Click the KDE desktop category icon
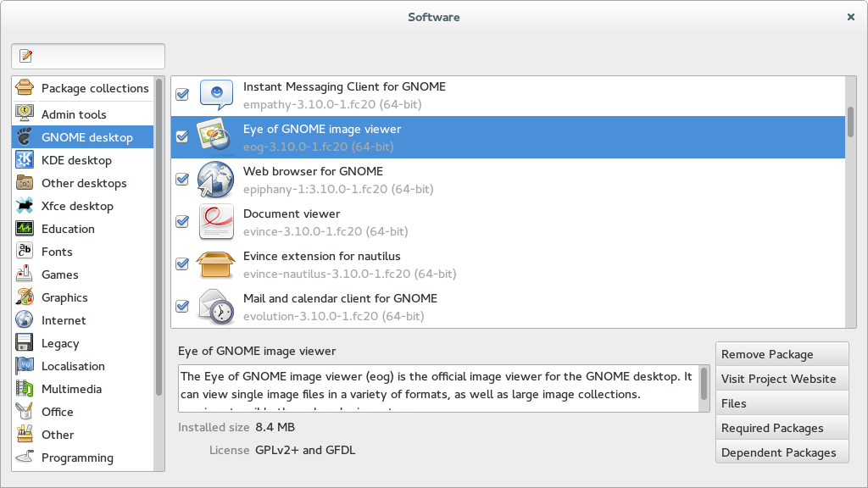 tap(25, 160)
